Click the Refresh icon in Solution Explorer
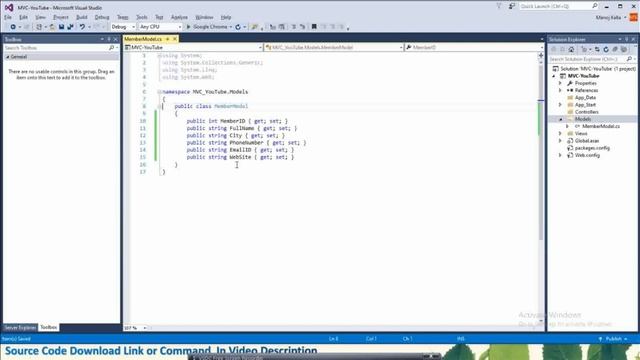 pos(606,49)
